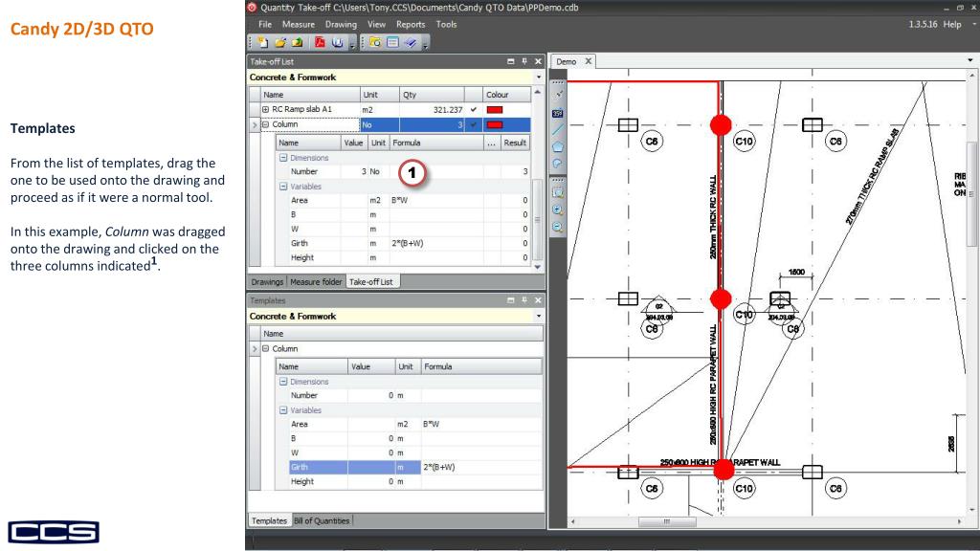
Task: Click the list window toolbar icon
Action: pos(392,42)
